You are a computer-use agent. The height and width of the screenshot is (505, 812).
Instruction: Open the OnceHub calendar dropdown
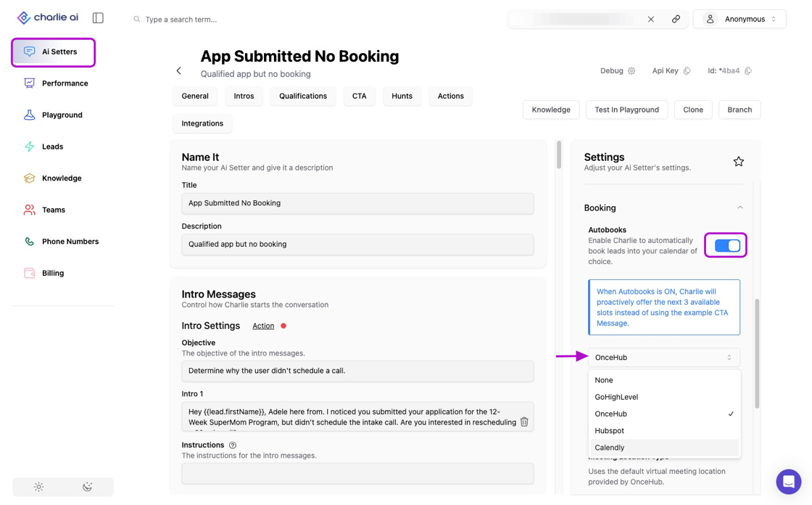(x=664, y=357)
